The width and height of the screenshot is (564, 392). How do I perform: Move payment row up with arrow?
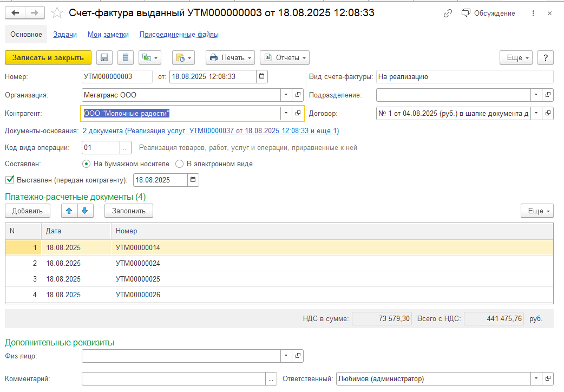click(68, 211)
